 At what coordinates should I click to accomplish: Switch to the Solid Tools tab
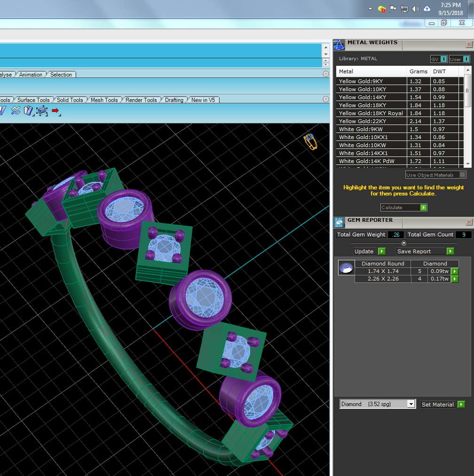(70, 100)
